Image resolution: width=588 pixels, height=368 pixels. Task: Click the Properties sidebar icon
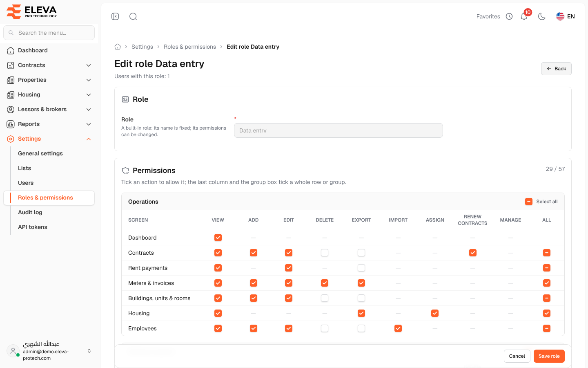(x=11, y=80)
